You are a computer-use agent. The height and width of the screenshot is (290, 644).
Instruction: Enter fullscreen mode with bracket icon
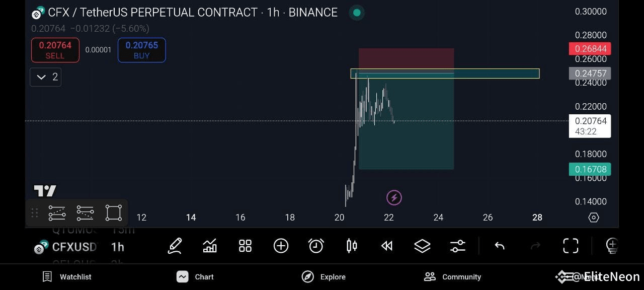coord(571,246)
